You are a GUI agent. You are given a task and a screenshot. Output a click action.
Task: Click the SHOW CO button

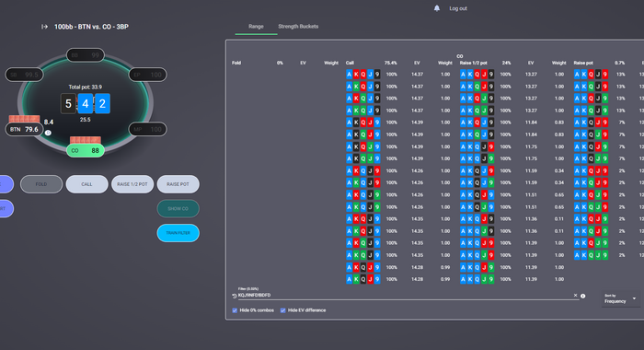178,208
